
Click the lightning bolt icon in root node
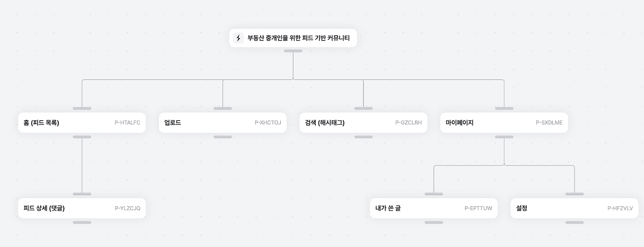point(238,38)
